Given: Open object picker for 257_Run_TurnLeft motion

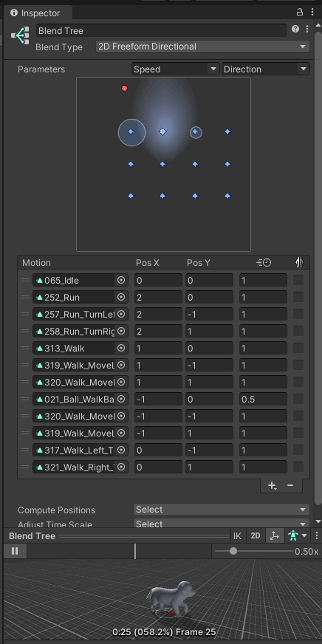Looking at the screenshot, I should click(121, 314).
